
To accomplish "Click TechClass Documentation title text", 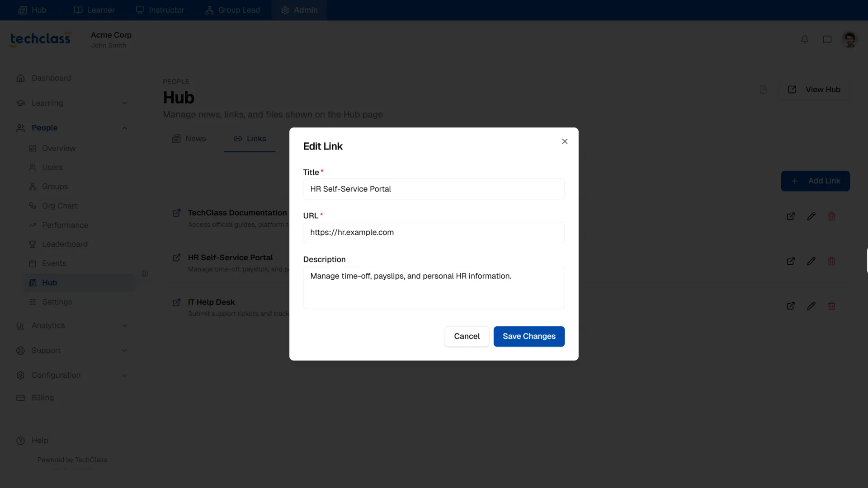I will (237, 213).
